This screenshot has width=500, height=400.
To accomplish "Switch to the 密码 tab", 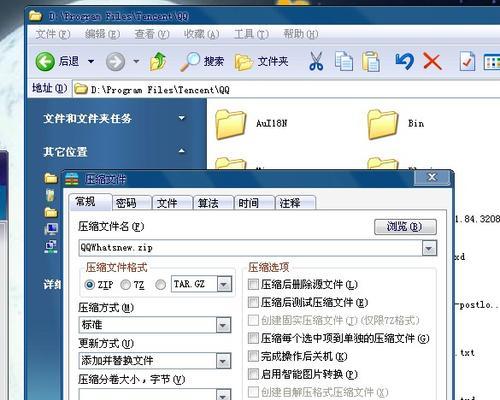I will click(x=131, y=203).
